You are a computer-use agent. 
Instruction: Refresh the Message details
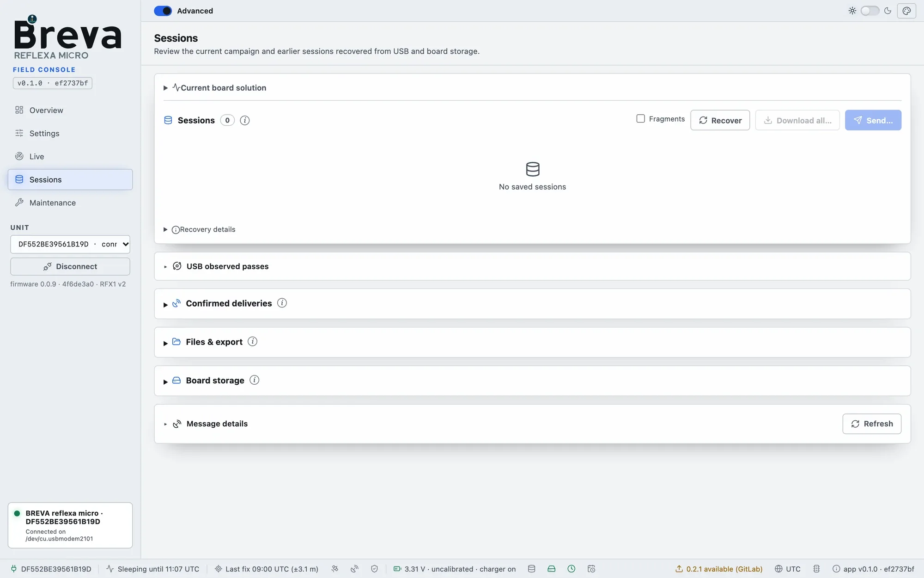point(872,424)
